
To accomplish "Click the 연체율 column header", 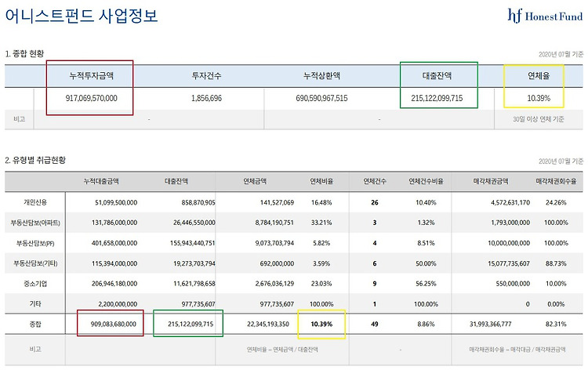I will [x=539, y=76].
